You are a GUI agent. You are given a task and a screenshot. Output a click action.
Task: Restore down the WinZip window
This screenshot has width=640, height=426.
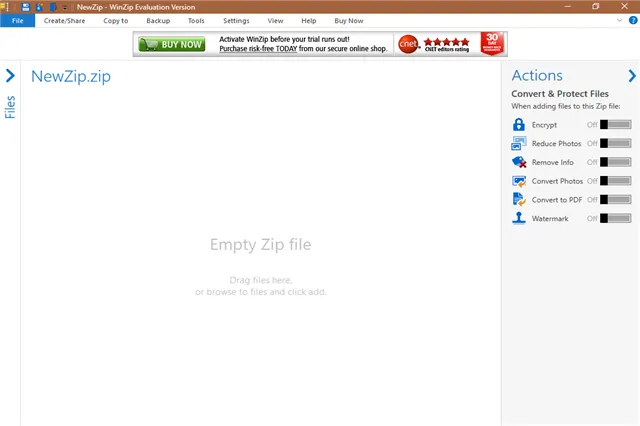[596, 7]
